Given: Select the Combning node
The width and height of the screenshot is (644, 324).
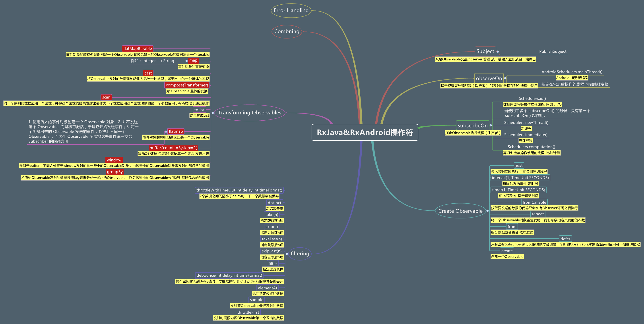Looking at the screenshot, I should (x=287, y=31).
